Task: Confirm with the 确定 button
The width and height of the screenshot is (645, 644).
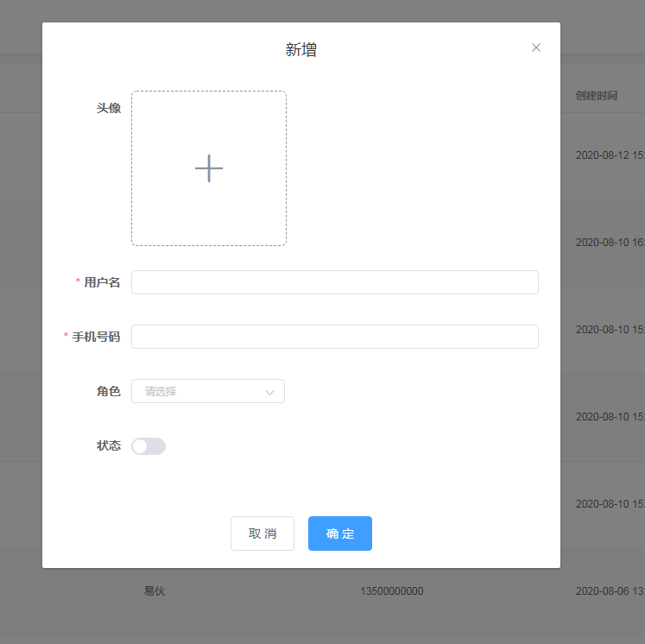Action: (340, 534)
